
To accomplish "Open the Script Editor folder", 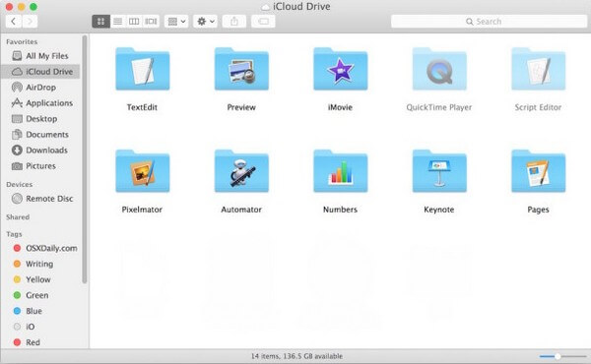I will tap(538, 69).
